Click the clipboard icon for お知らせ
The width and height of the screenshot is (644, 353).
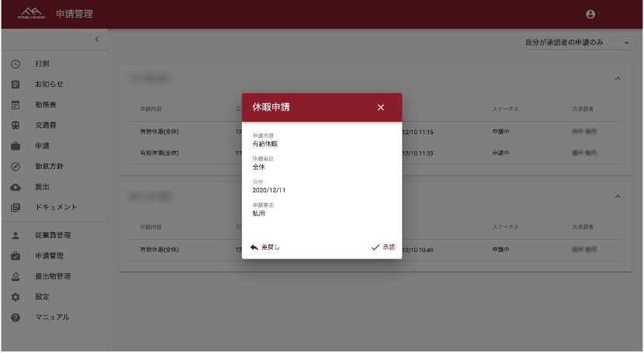[x=16, y=85]
